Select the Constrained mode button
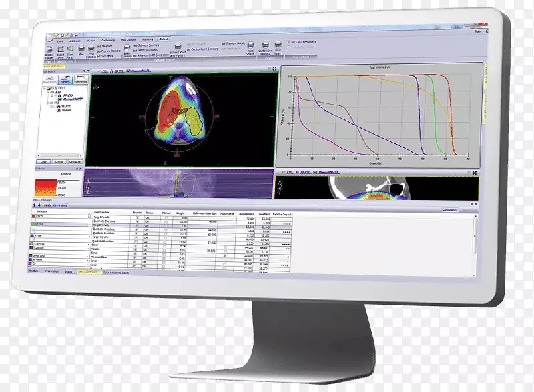The image size is (534, 392). point(60,205)
